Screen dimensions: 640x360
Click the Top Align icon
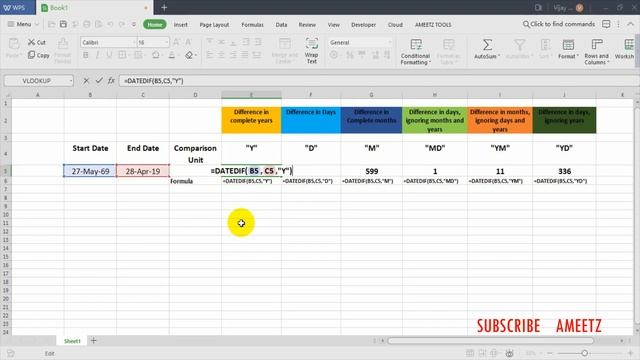210,42
